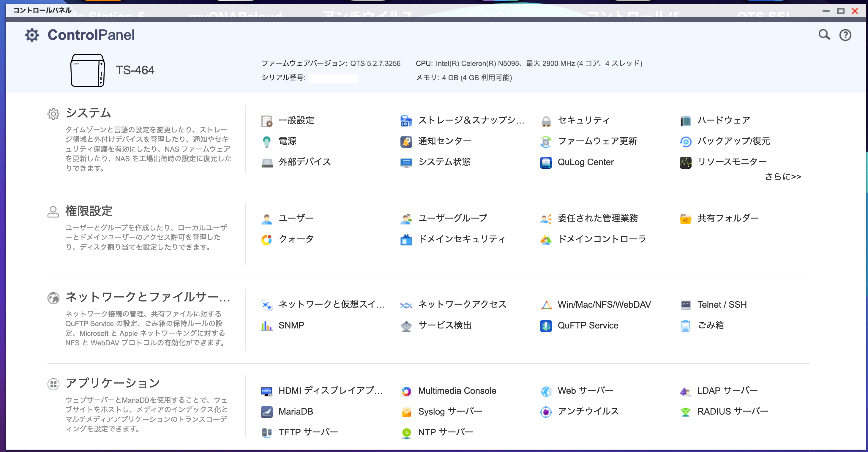Open the Multimedia Console icon

coord(406,391)
